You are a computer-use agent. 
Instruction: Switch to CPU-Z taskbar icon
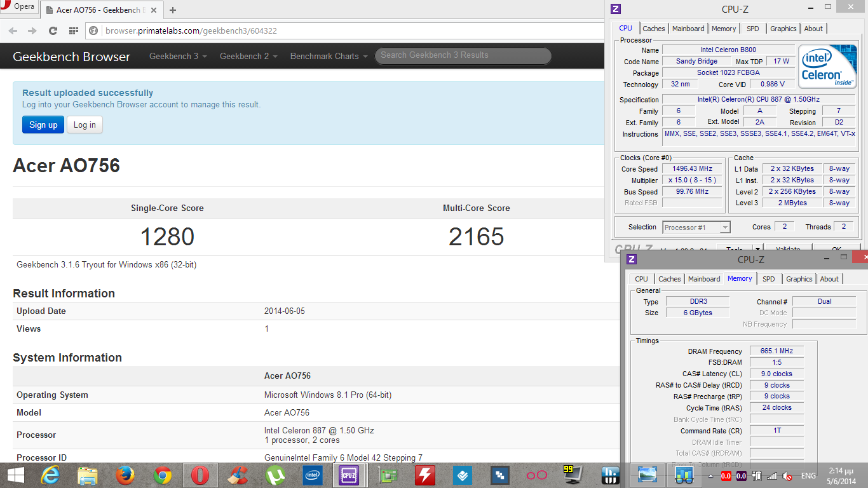[349, 475]
